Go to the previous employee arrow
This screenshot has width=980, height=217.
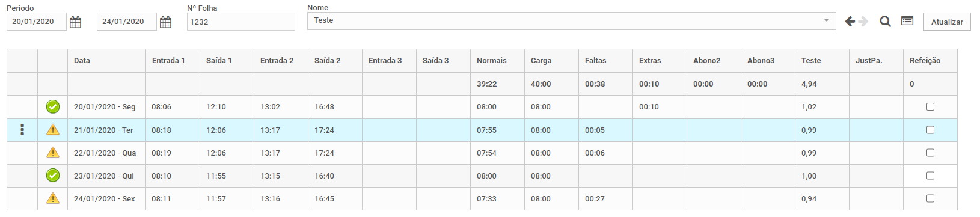[x=850, y=22]
